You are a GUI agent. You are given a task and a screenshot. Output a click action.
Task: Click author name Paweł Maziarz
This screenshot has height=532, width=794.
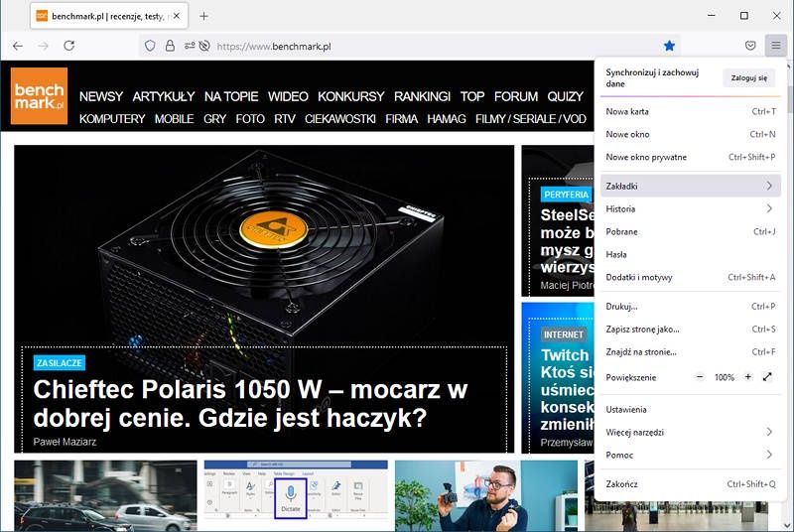pos(65,442)
